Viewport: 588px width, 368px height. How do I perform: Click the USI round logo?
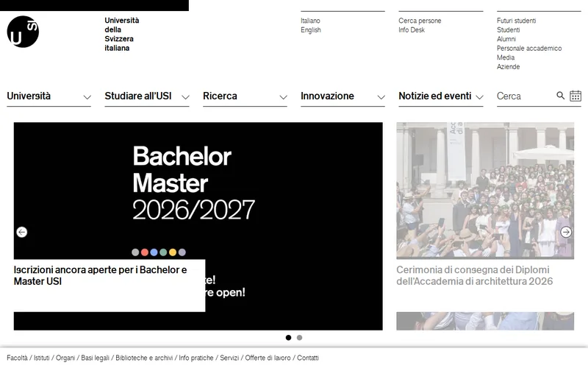pos(23,32)
